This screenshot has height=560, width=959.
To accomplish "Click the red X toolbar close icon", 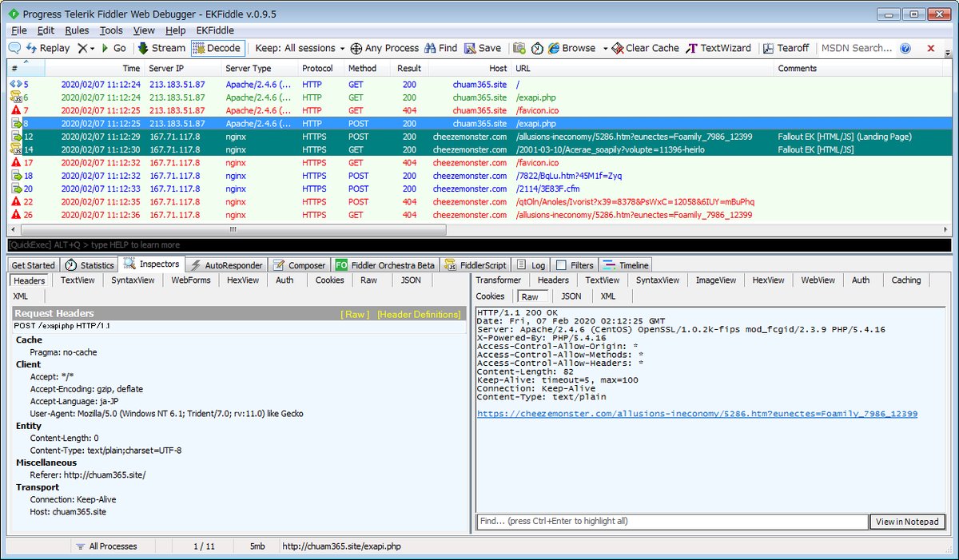I will [x=931, y=48].
